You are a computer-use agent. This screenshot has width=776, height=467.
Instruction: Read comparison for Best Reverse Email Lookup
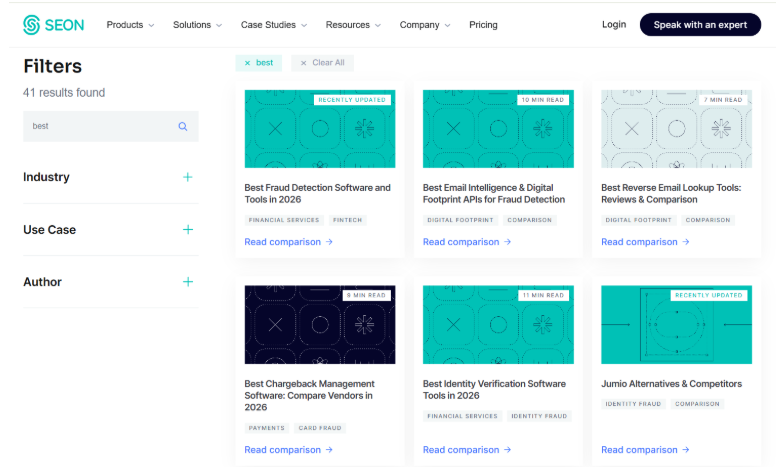(645, 242)
